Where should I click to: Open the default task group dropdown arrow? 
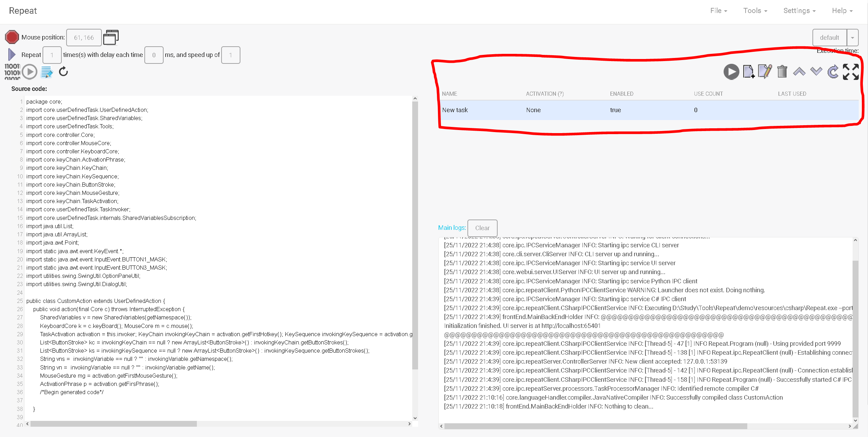(852, 38)
